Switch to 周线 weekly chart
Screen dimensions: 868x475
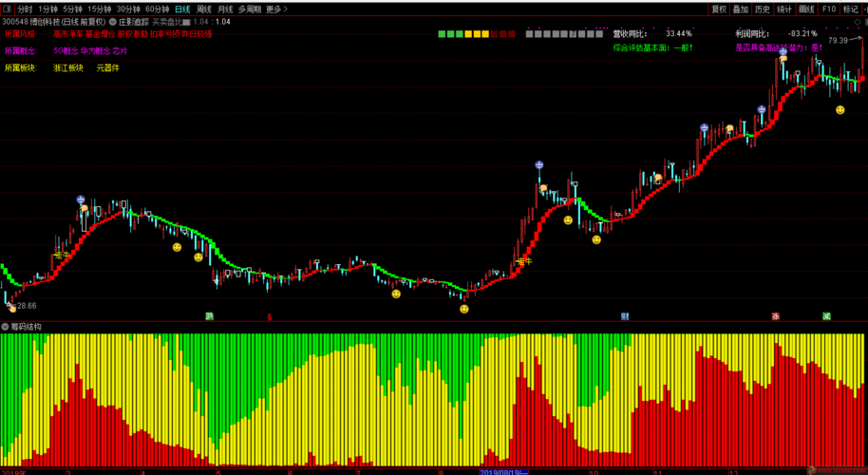click(204, 9)
